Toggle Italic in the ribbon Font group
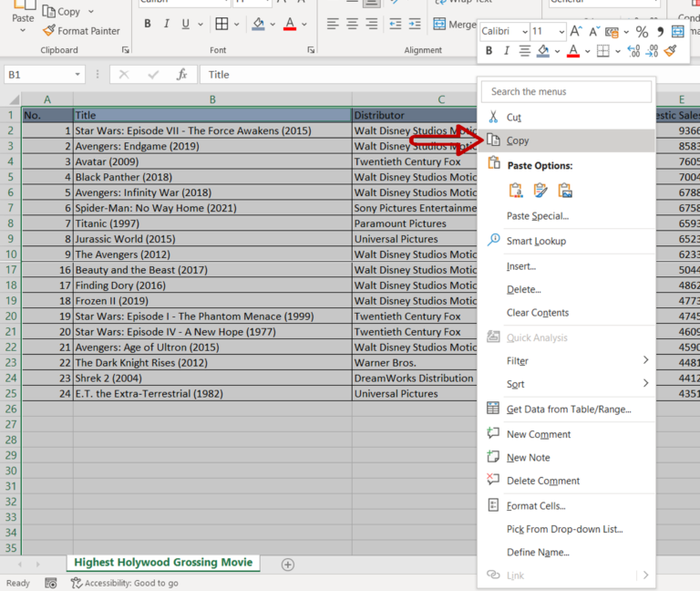 [167, 24]
